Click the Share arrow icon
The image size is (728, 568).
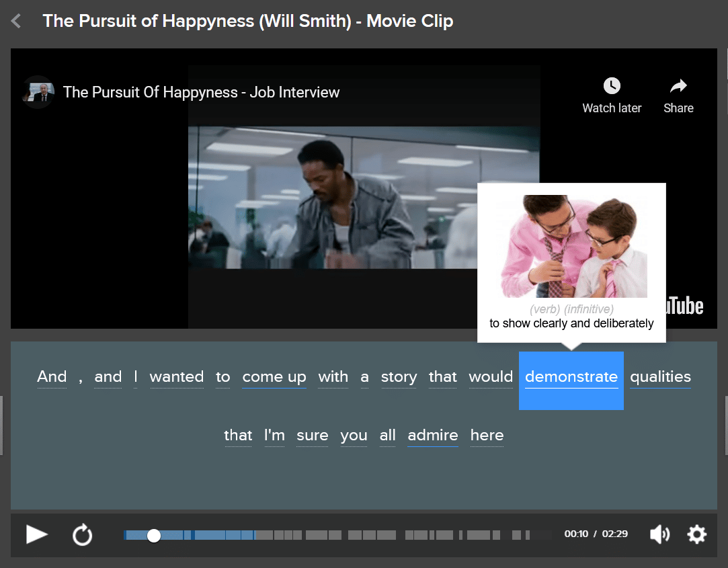coord(678,86)
